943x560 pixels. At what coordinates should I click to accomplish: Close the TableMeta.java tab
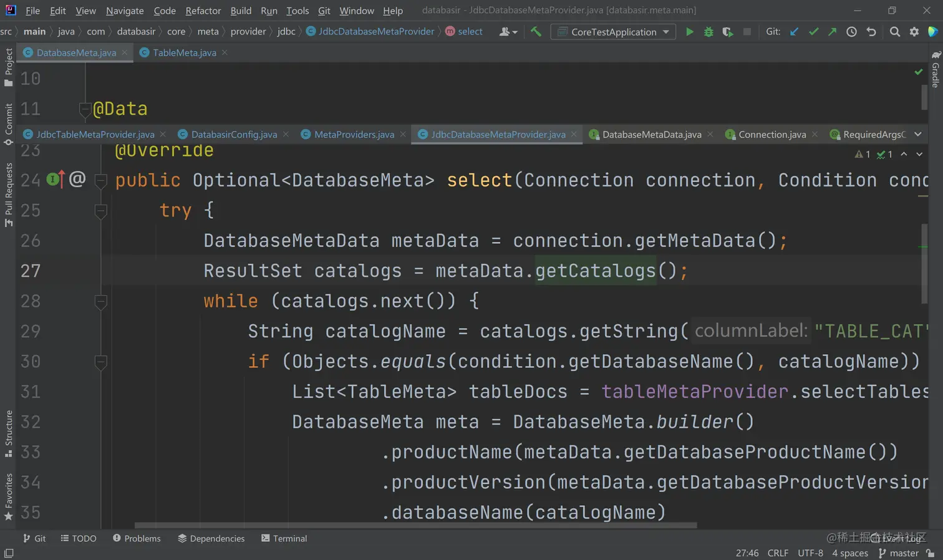(225, 53)
